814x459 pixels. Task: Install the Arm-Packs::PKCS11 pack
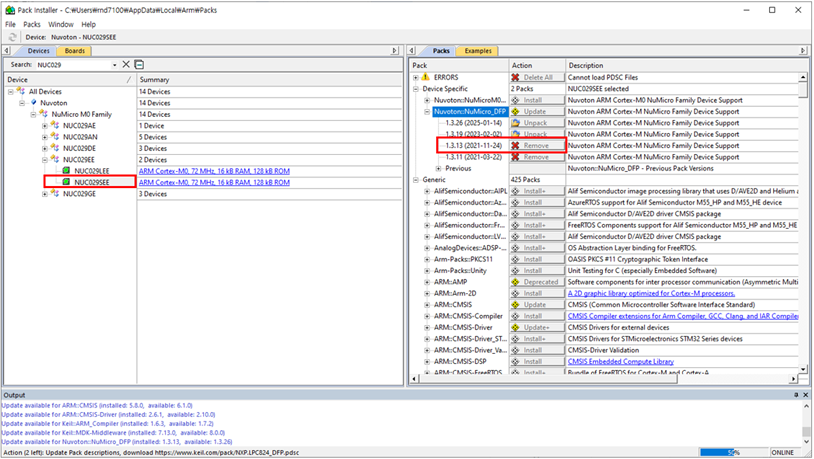[x=537, y=259]
